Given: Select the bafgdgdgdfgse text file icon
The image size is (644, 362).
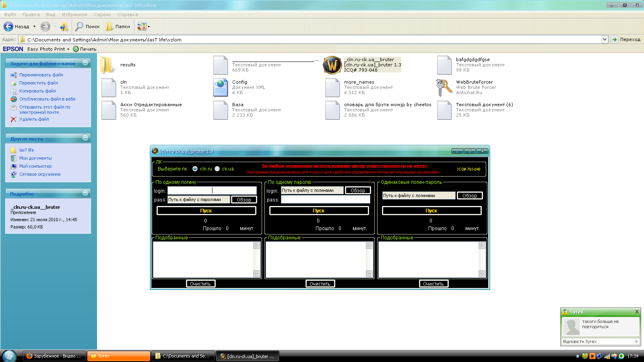Looking at the screenshot, I should [x=444, y=65].
